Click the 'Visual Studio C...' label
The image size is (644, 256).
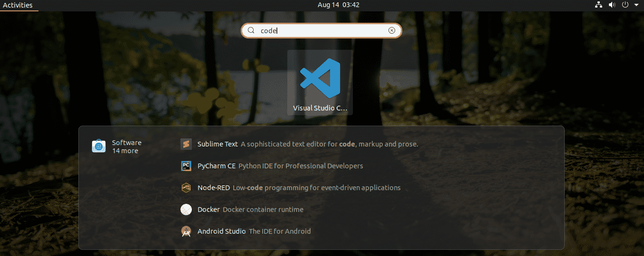[320, 108]
